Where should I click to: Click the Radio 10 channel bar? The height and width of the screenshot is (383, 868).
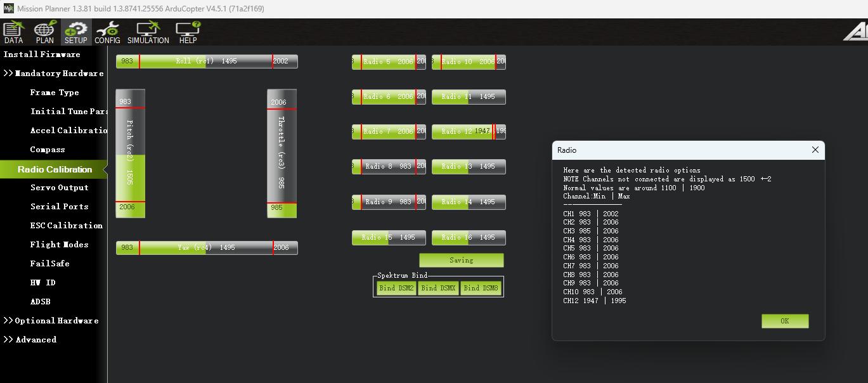469,62
